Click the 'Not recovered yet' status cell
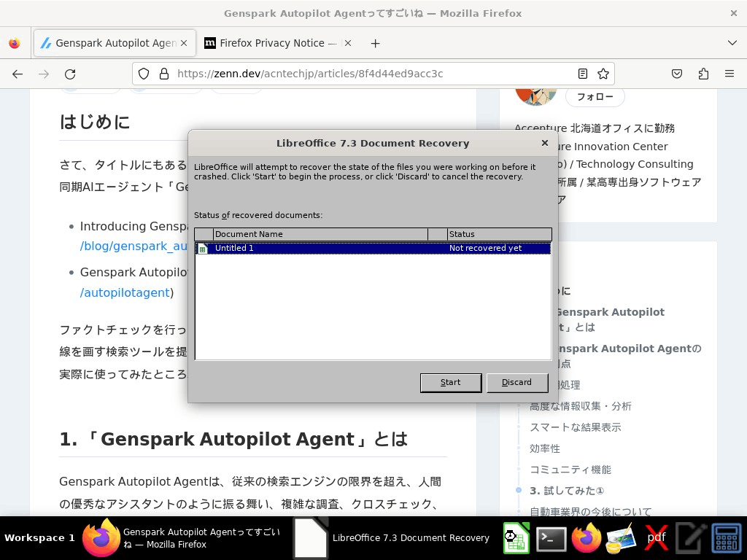747x560 pixels. pyautogui.click(x=485, y=248)
